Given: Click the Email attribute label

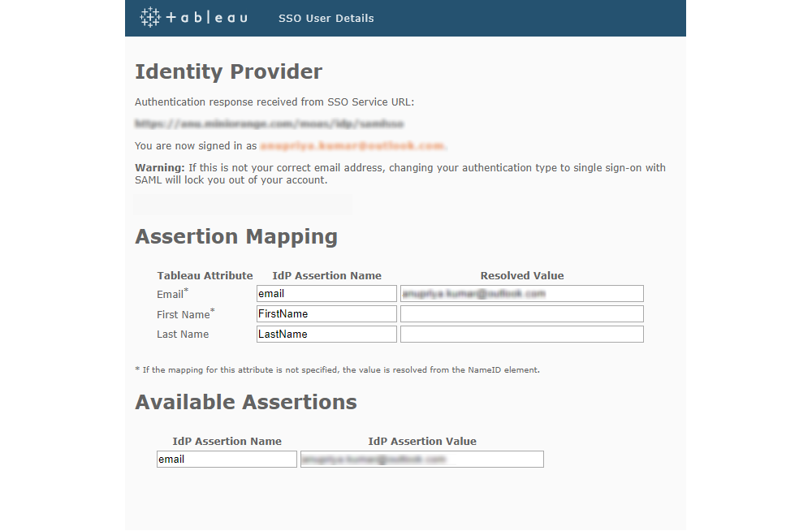Looking at the screenshot, I should (172, 294).
